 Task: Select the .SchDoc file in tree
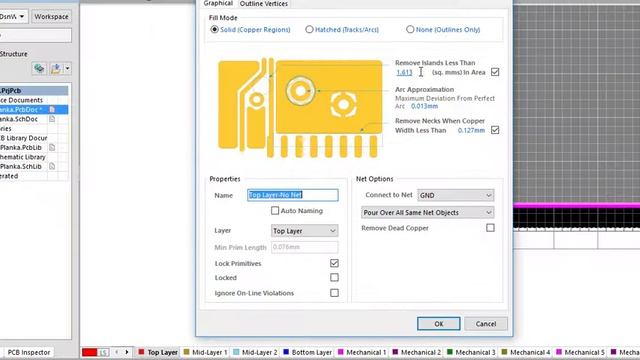coord(19,119)
